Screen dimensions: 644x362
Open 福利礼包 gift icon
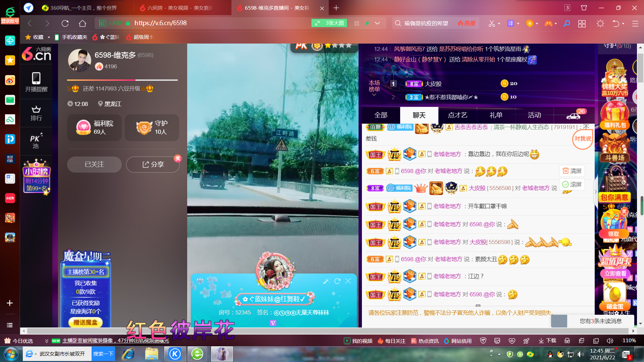click(x=615, y=116)
